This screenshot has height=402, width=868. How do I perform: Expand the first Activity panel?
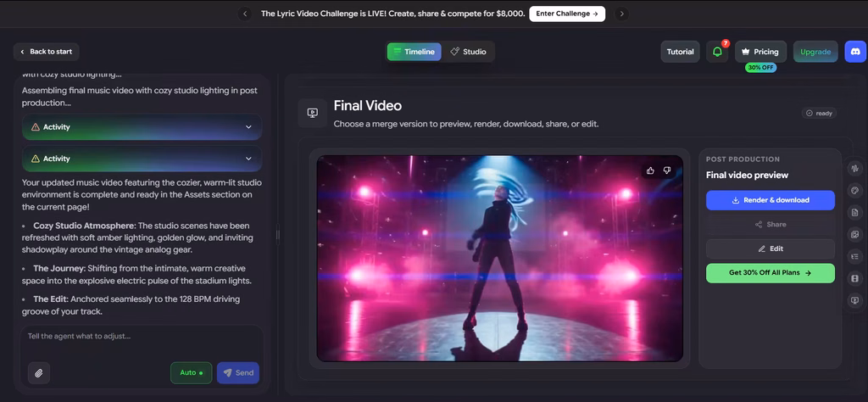(142, 127)
